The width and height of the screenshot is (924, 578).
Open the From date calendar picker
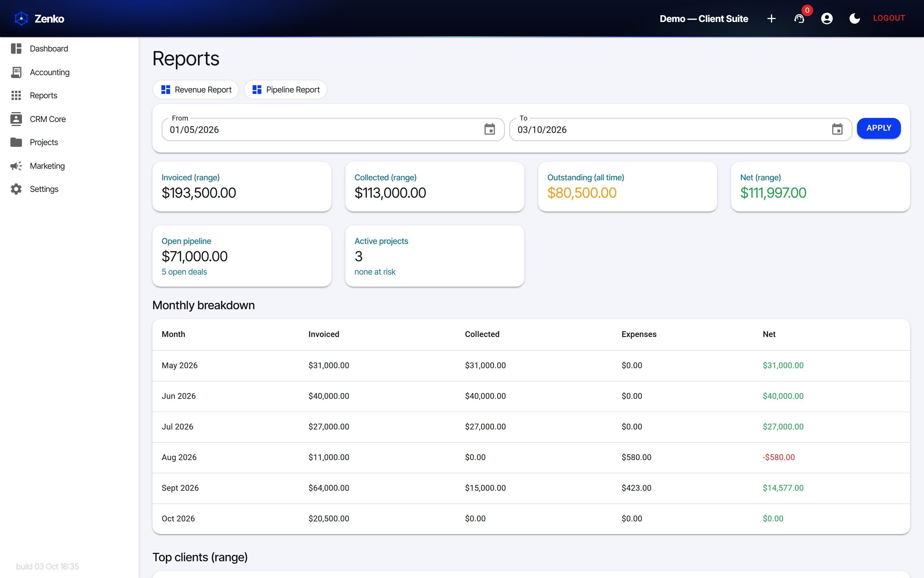(489, 129)
